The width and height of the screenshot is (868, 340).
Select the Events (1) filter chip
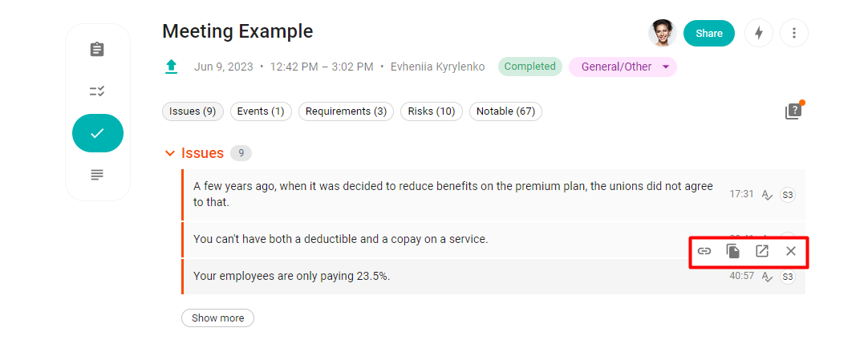[x=261, y=111]
